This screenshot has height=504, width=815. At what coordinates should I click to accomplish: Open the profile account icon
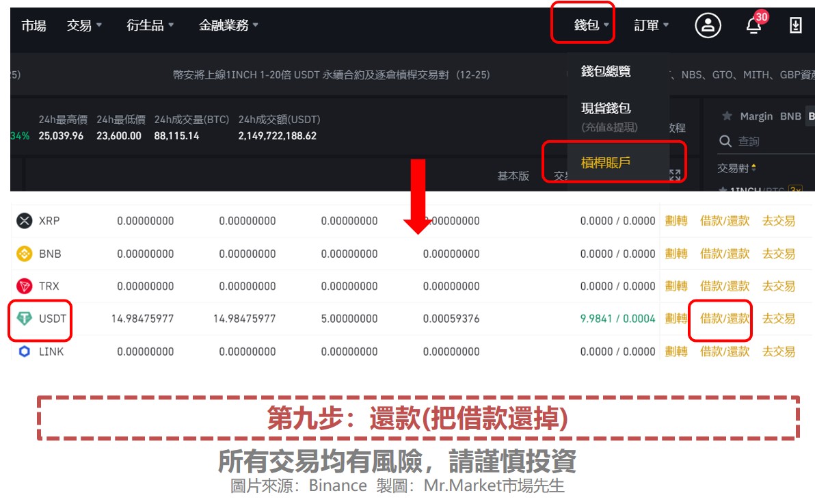point(708,25)
